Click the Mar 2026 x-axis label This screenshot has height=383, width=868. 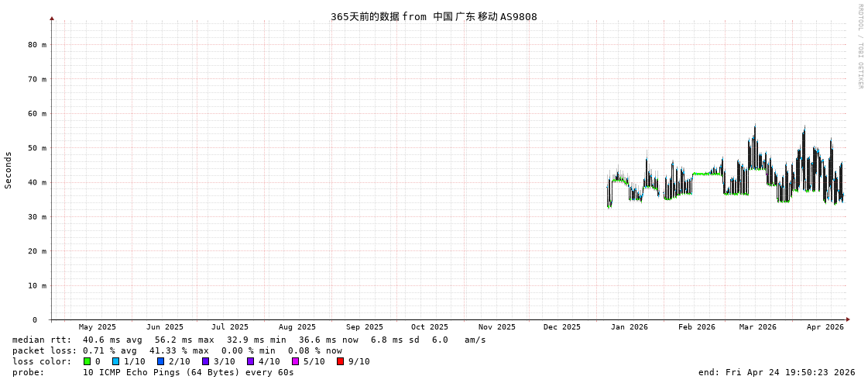(757, 327)
